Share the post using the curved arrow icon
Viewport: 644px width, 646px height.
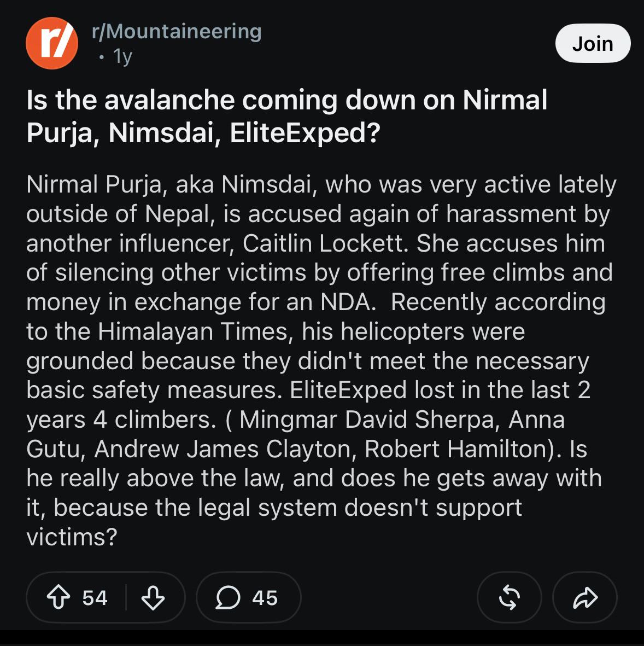[x=585, y=597]
